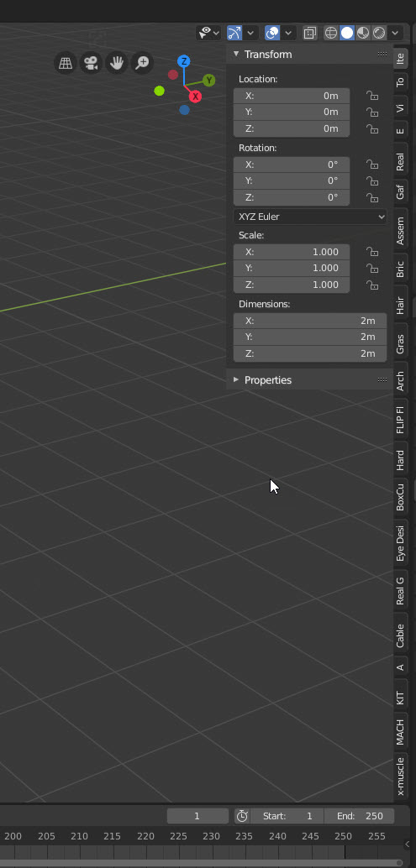The image size is (416, 868).
Task: Click the Y axis on navigation gizmo
Action: [208, 81]
